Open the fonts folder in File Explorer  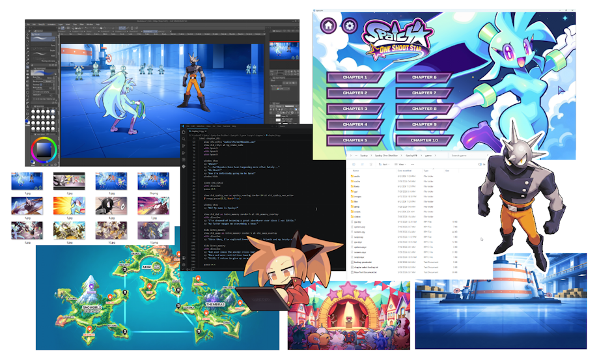point(355,186)
